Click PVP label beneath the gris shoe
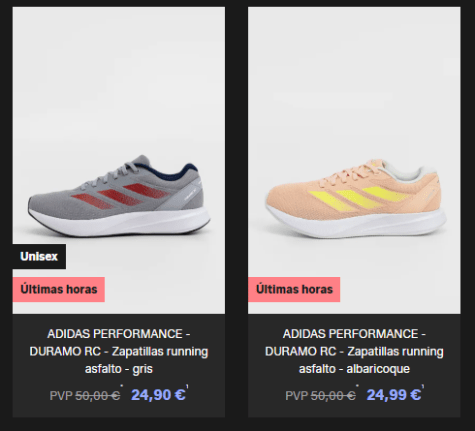Viewport: 475px width, 431px height. pos(61,396)
